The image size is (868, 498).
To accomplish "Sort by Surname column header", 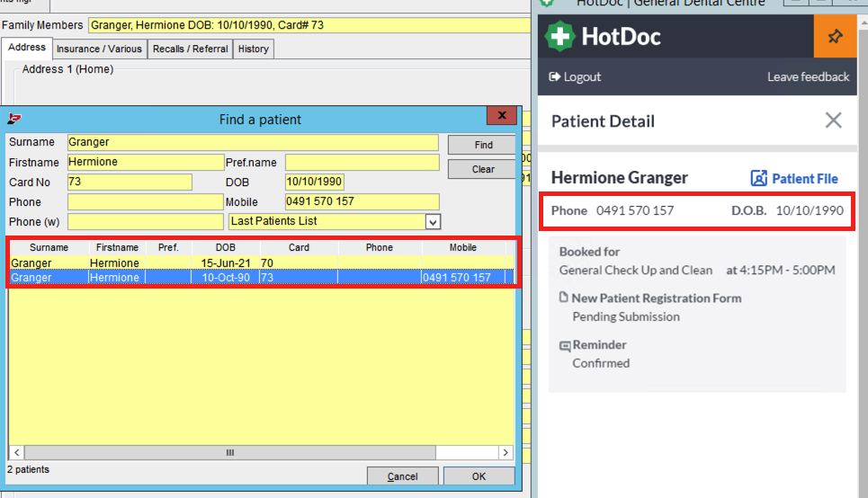I will [49, 247].
